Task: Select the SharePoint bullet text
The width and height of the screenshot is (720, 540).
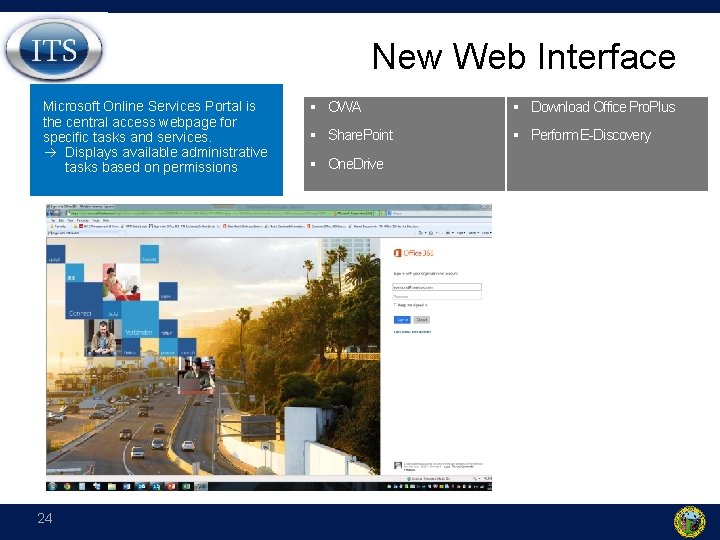Action: (360, 135)
